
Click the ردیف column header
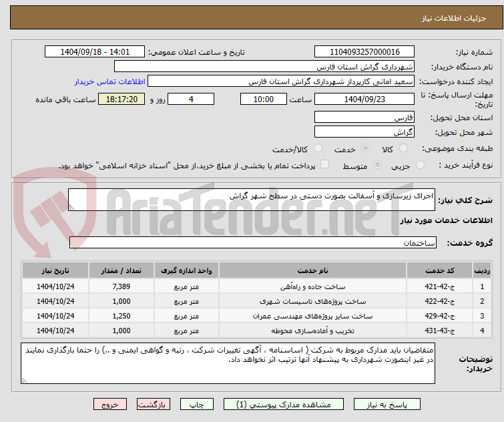pyautogui.click(x=482, y=270)
